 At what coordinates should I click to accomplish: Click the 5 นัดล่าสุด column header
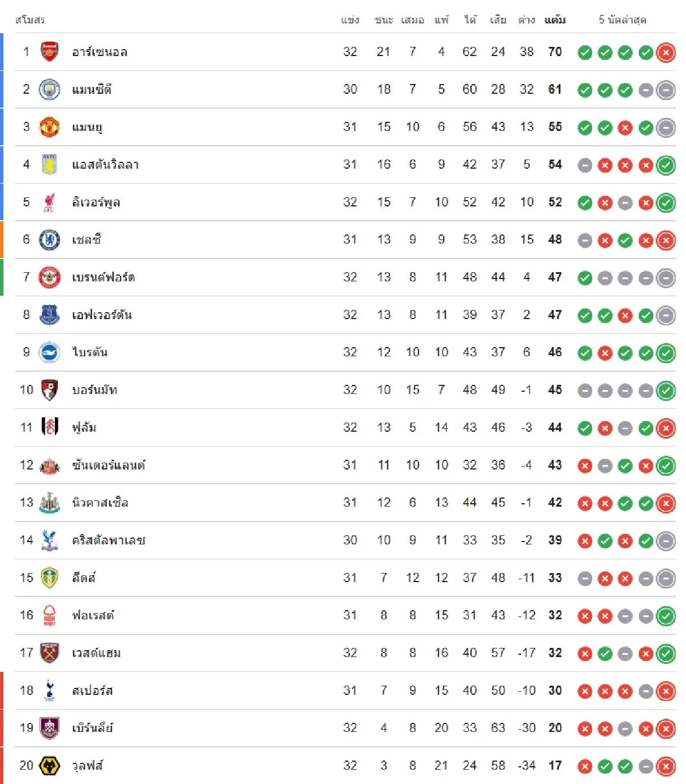pyautogui.click(x=623, y=20)
